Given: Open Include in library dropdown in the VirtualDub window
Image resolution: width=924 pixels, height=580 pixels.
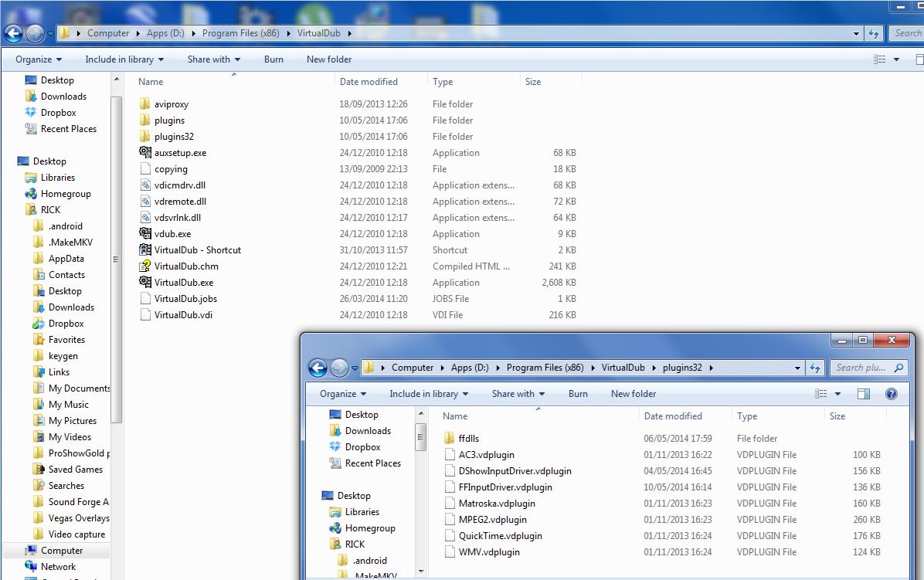Looking at the screenshot, I should 124,59.
